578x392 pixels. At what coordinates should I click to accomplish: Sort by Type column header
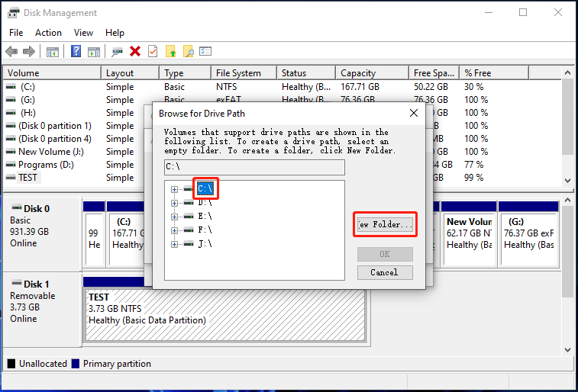[x=186, y=73]
